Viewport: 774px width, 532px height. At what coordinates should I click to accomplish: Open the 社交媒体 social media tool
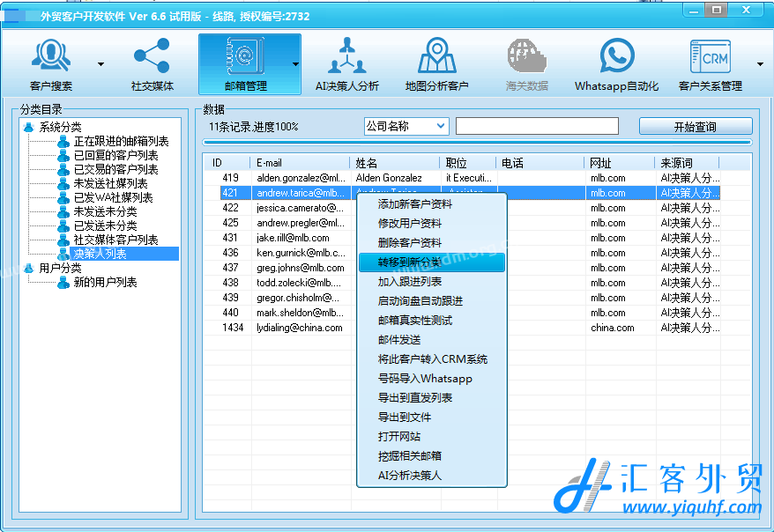tap(152, 64)
